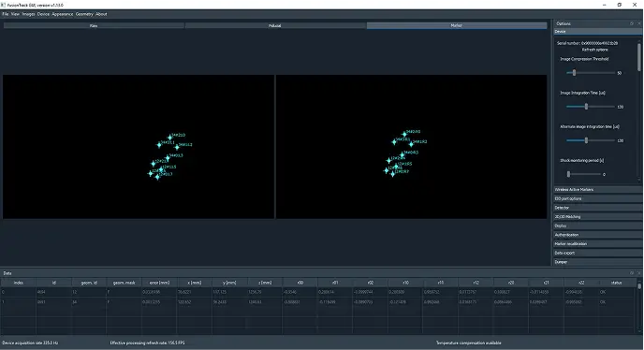Click Refresh options in Device section
644x350 pixels.
click(x=594, y=50)
